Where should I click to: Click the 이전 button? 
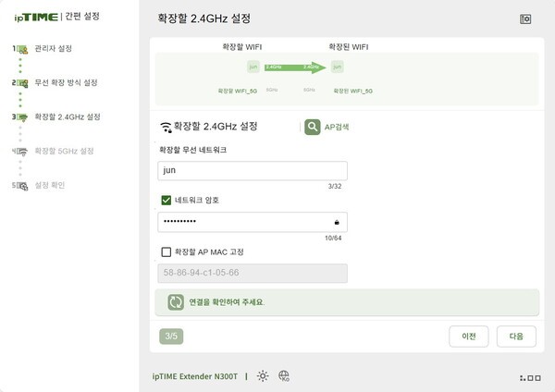coord(469,337)
